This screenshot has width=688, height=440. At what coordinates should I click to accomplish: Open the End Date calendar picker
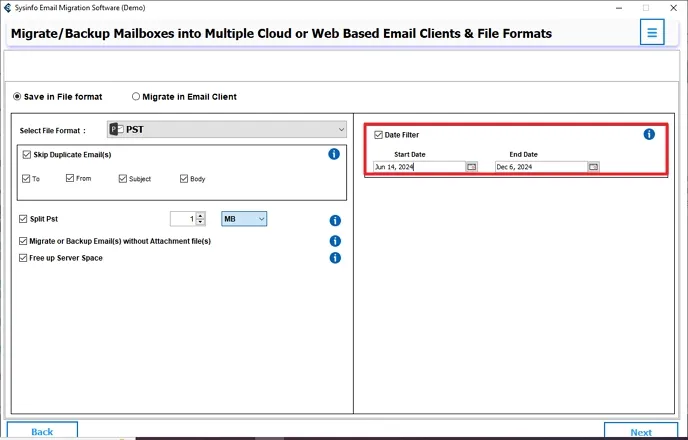[x=594, y=167]
